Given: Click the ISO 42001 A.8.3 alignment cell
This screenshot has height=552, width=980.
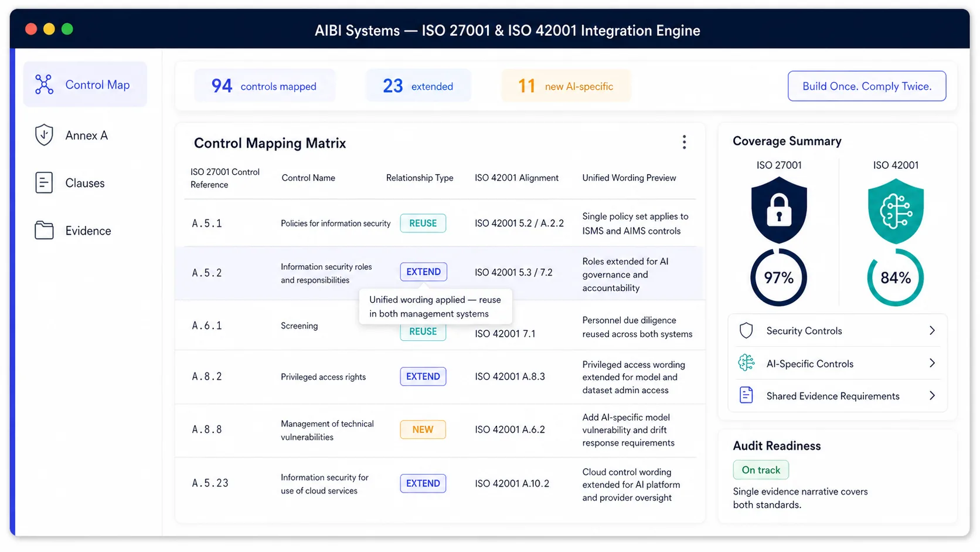Looking at the screenshot, I should (510, 377).
